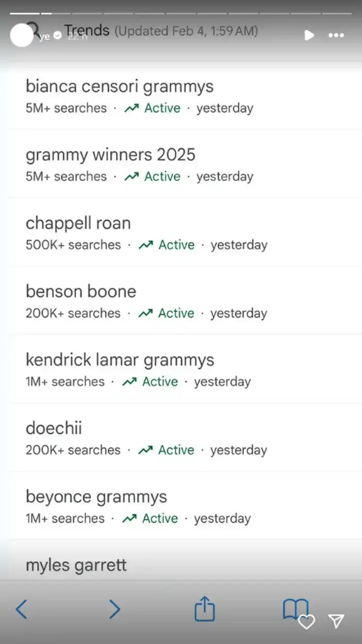This screenshot has height=644, width=362.
Task: Tap the story profile avatar
Action: click(x=21, y=35)
